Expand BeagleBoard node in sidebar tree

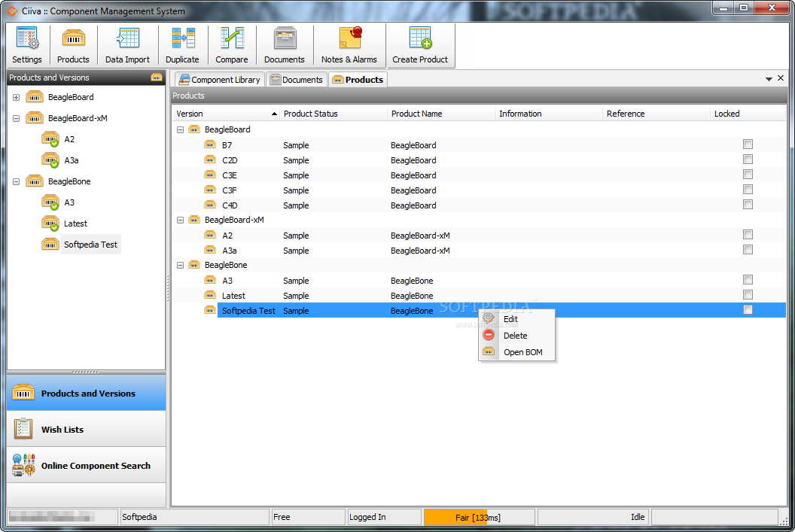(x=17, y=97)
